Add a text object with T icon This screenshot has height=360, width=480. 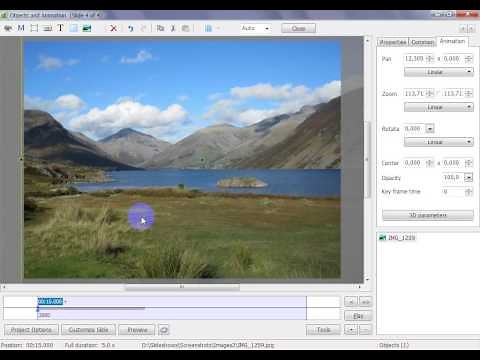60,28
